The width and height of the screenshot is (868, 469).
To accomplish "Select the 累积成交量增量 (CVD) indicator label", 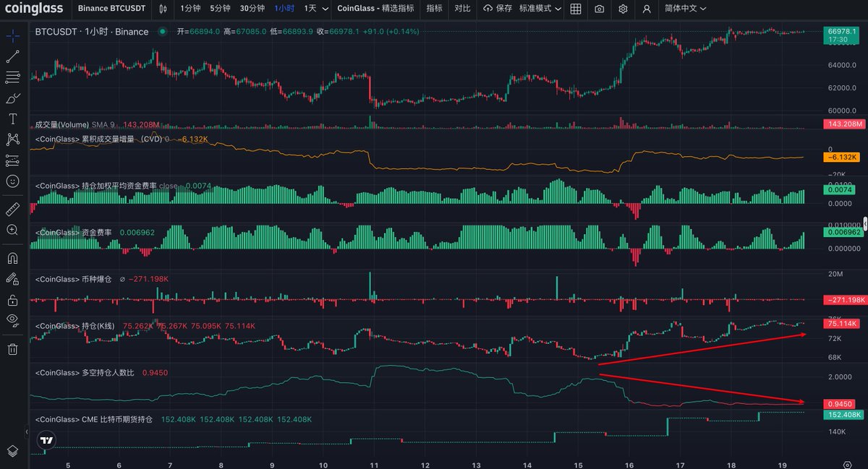I will point(99,139).
